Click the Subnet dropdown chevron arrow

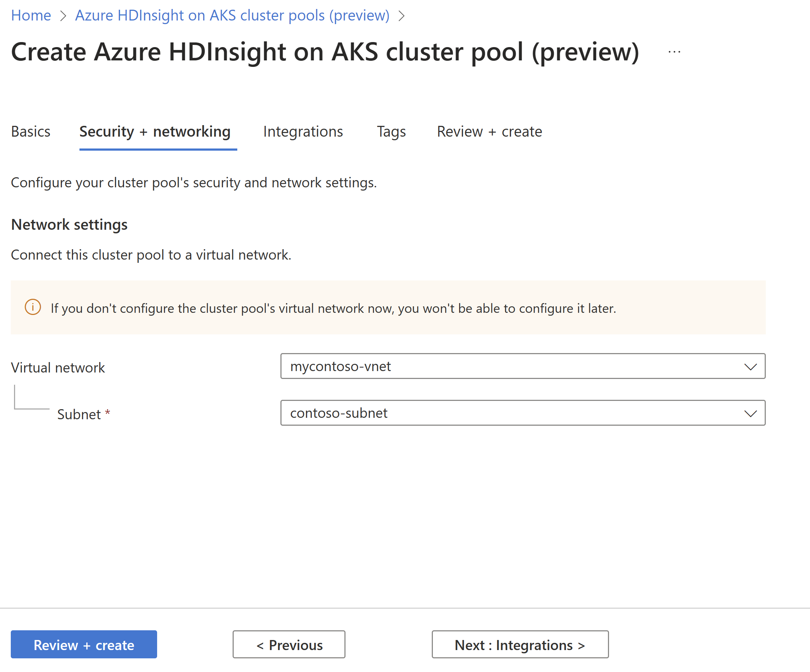750,413
